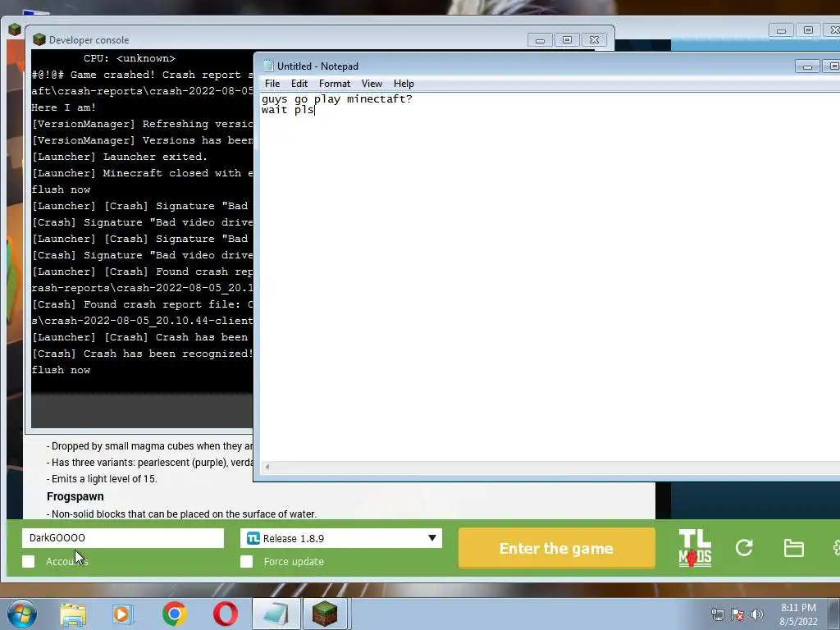Open the Windows Start menu
Image resolution: width=840 pixels, height=630 pixels.
coord(22,614)
